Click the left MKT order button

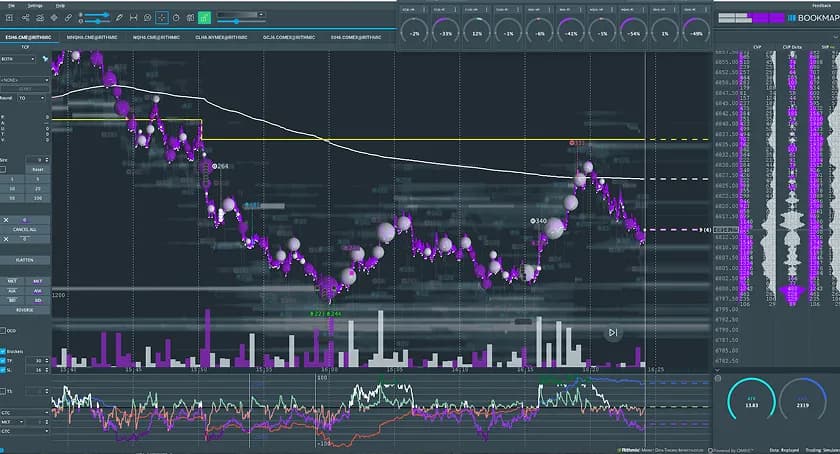point(12,281)
